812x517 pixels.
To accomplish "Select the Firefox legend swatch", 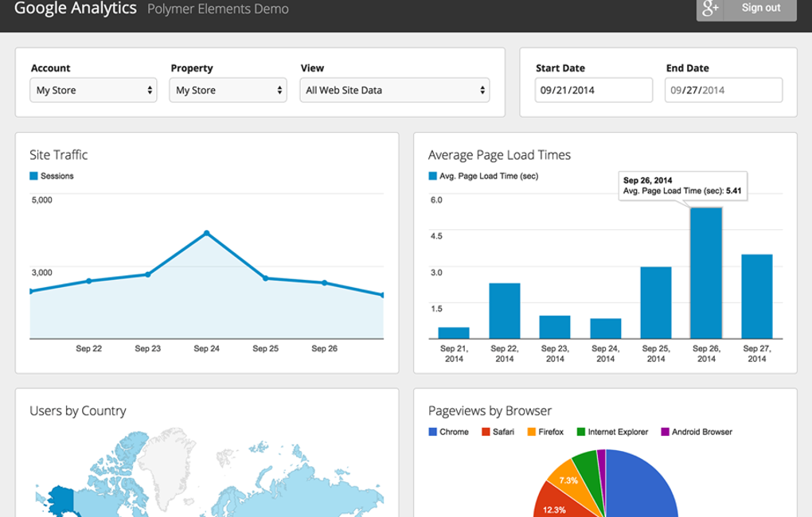I will [x=531, y=432].
